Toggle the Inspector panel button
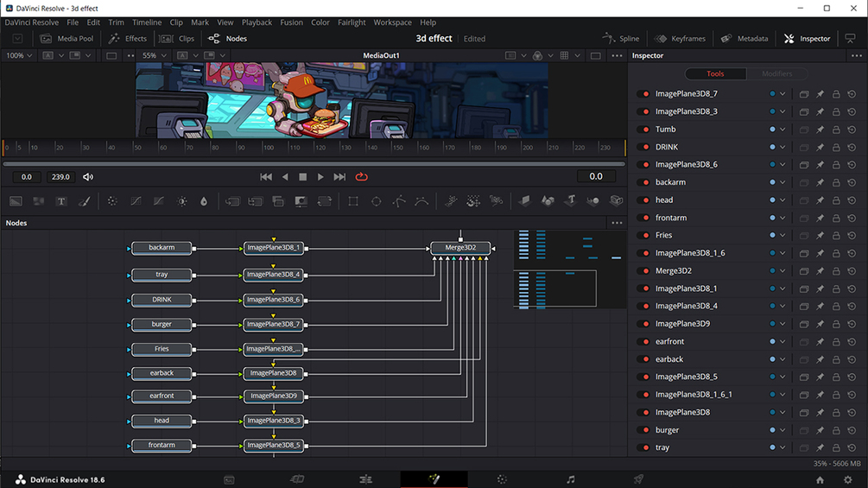The width and height of the screenshot is (868, 488). (807, 39)
